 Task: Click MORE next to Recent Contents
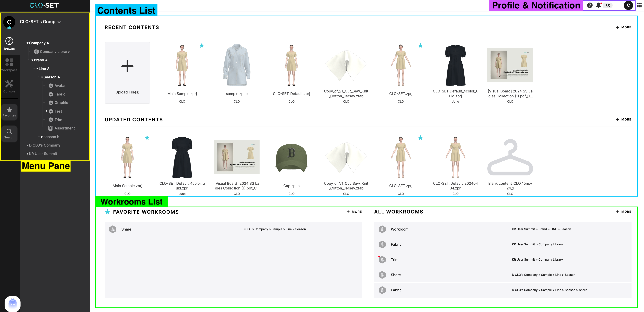(624, 27)
